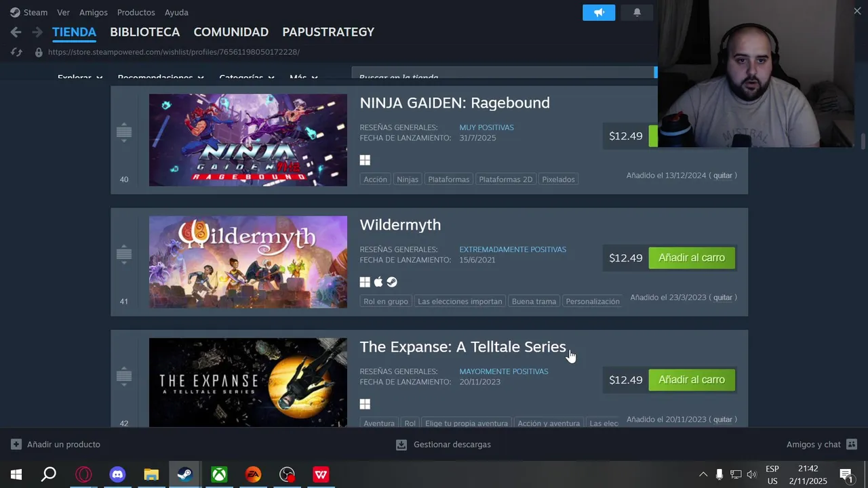The width and height of the screenshot is (868, 488).
Task: Open the Ver menu
Action: (63, 12)
